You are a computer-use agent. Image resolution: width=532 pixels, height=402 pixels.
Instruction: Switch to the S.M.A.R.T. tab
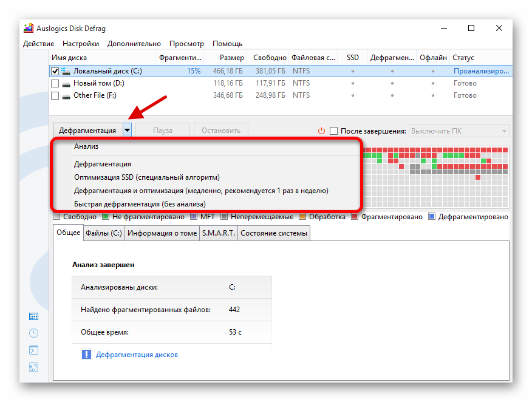pos(218,233)
